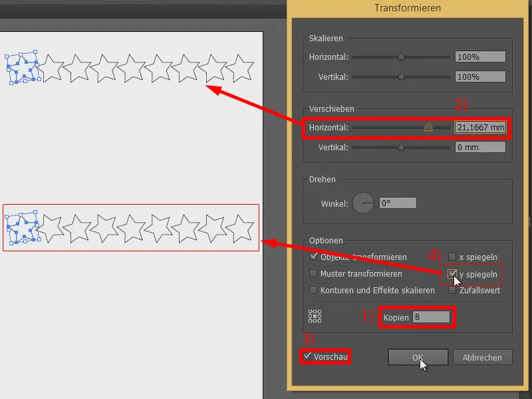The image size is (532, 399).
Task: Select the selected star in top row
Action: tap(23, 67)
